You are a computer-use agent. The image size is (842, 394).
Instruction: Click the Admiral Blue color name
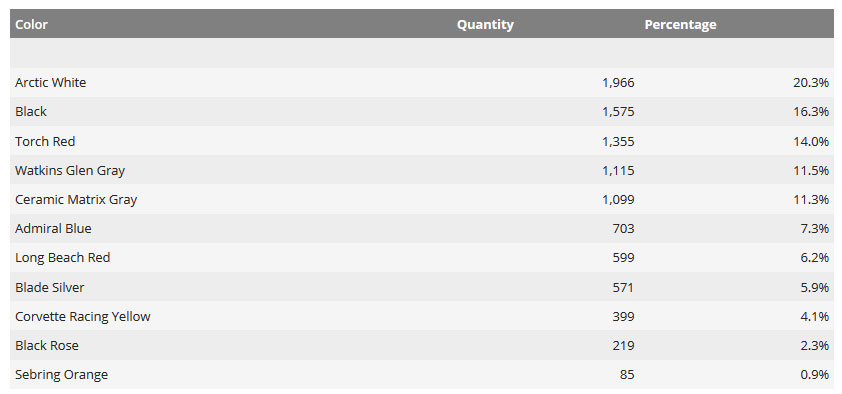point(53,229)
